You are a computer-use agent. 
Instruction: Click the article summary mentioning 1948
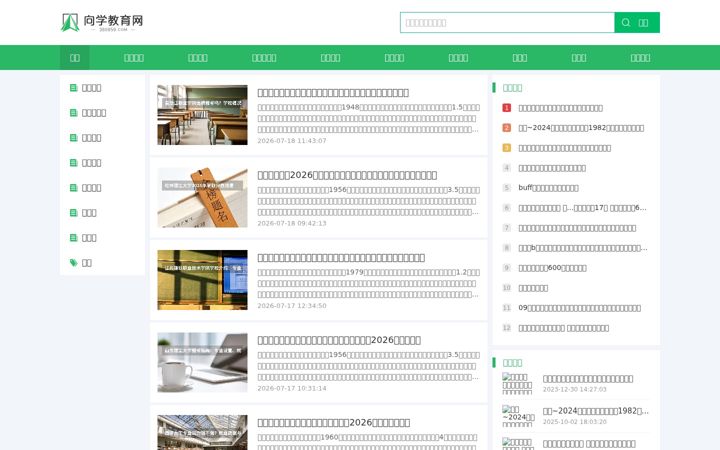click(368, 118)
